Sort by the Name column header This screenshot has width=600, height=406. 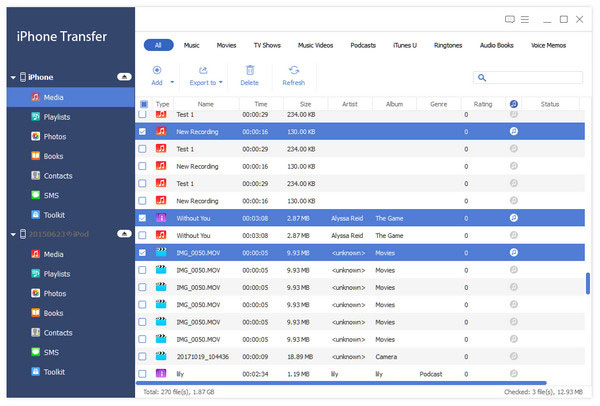(206, 104)
